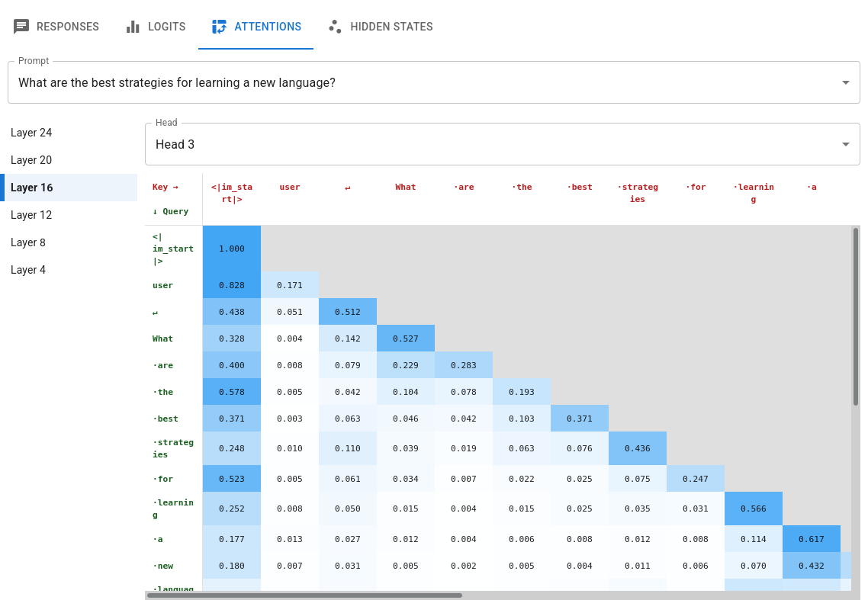This screenshot has height=600, width=868.
Task: Click the ·learning key column header
Action: 754,193
